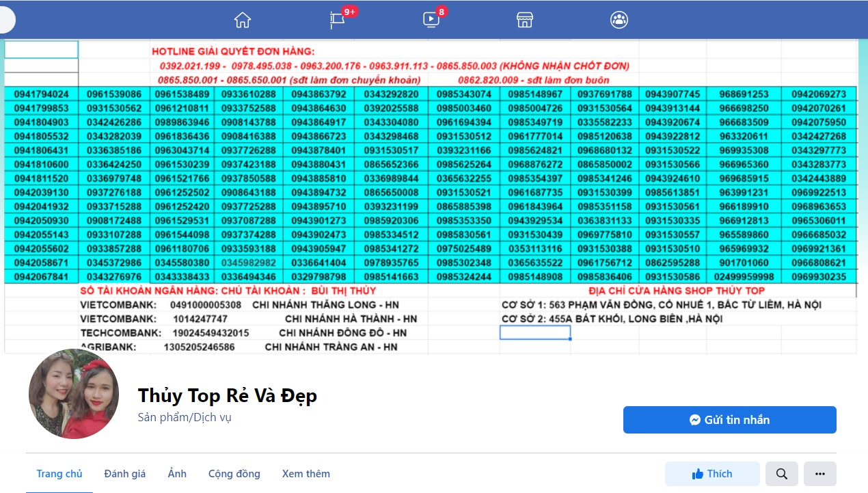Click the page name Thủy Top Rẻ Và Đẹp
The width and height of the screenshot is (868, 493).
(x=227, y=395)
